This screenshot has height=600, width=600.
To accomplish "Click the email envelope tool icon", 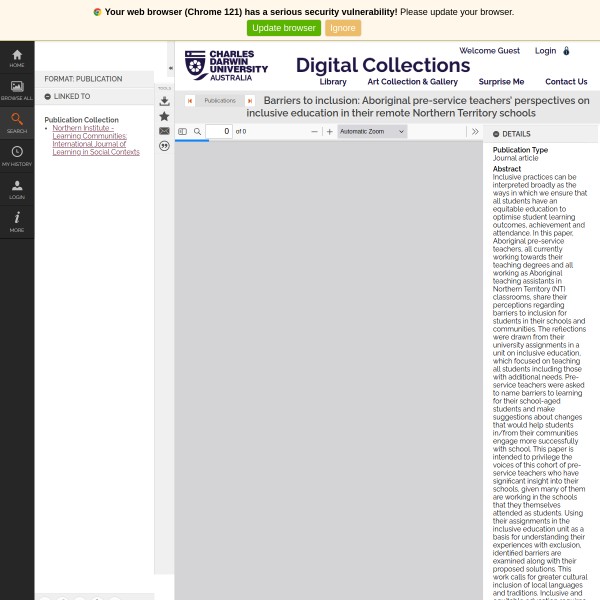I will tap(164, 131).
